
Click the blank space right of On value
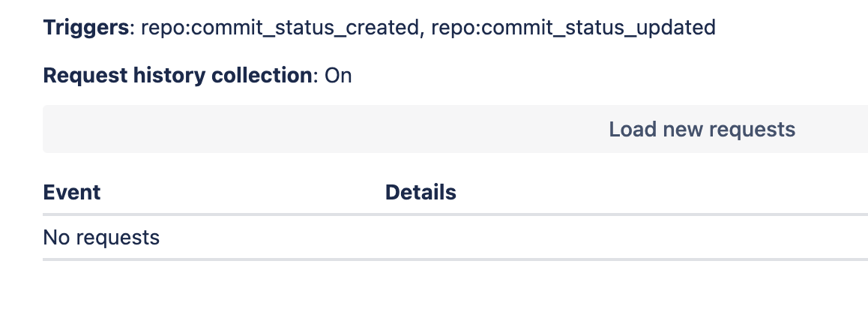[x=609, y=76]
